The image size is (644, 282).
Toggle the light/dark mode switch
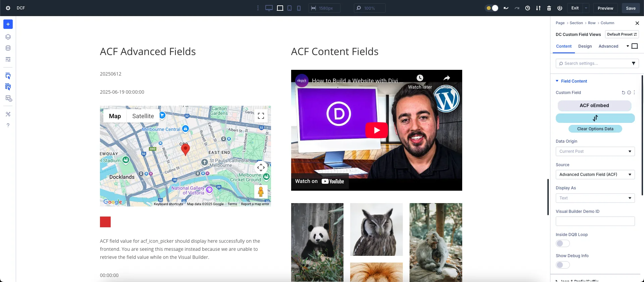click(492, 8)
